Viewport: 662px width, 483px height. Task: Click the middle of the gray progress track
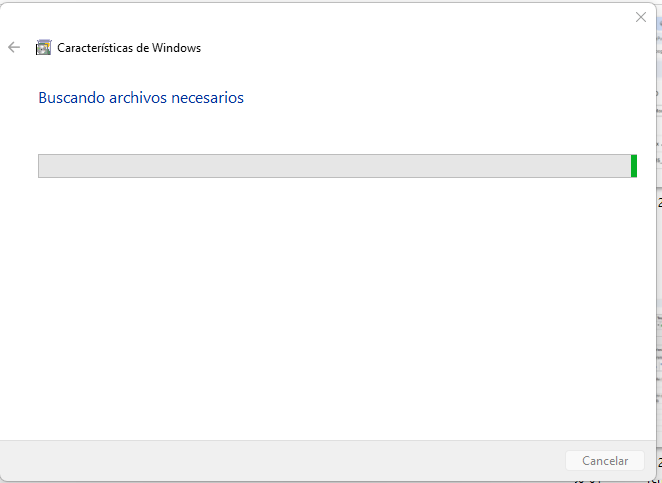tap(334, 166)
